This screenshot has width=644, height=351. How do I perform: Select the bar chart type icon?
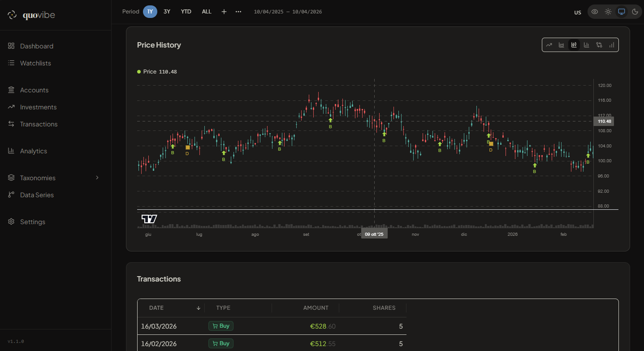(586, 45)
